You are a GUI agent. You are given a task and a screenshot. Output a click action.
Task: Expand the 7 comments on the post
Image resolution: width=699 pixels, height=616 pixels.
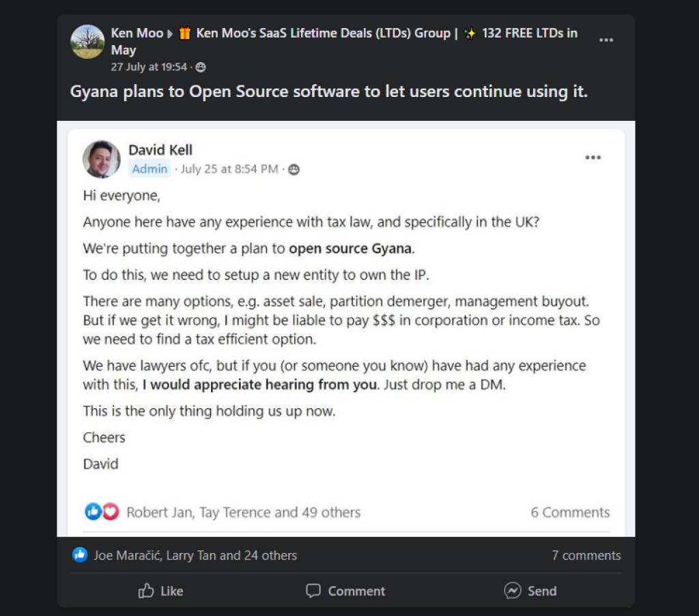tap(586, 555)
